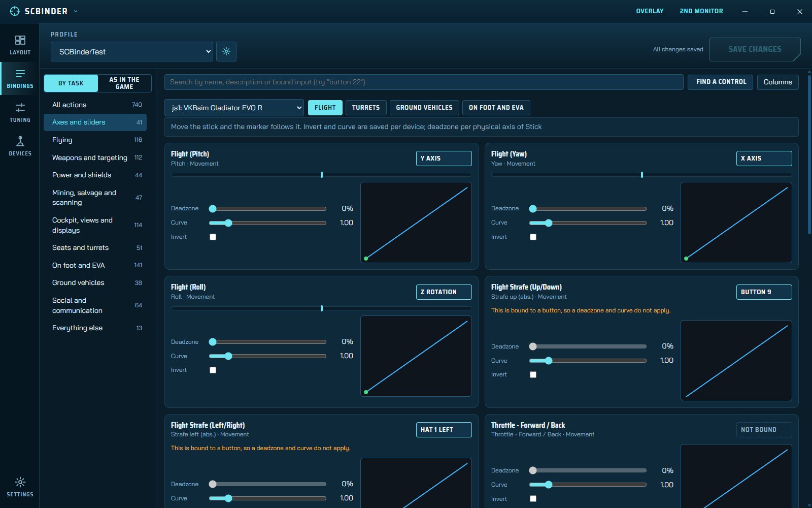The width and height of the screenshot is (812, 508).
Task: Click the SCBinder crosshair logo
Action: [x=15, y=11]
